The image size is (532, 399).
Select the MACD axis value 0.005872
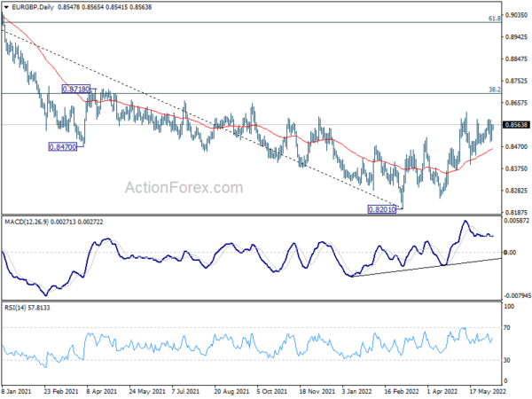click(517, 221)
